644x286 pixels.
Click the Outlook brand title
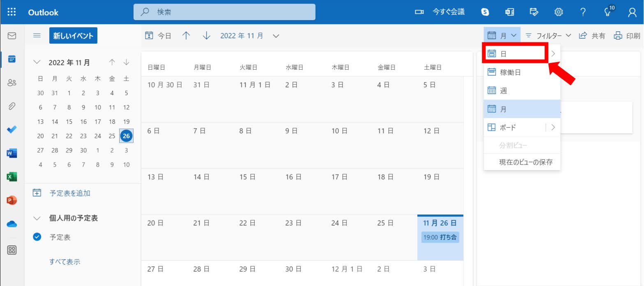[x=43, y=12]
